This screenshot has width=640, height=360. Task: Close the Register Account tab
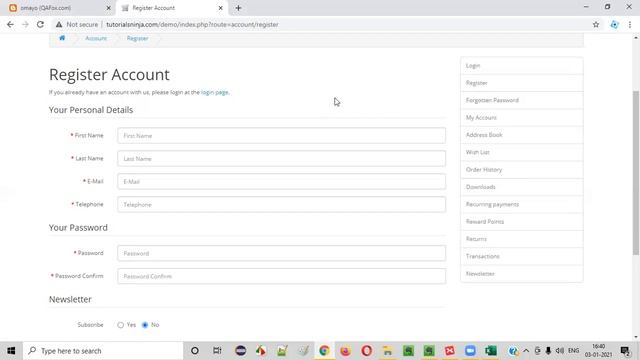coord(220,8)
